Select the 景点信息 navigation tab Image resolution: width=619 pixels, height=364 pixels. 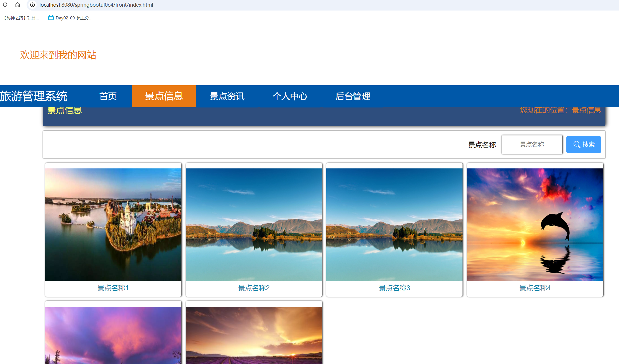164,96
